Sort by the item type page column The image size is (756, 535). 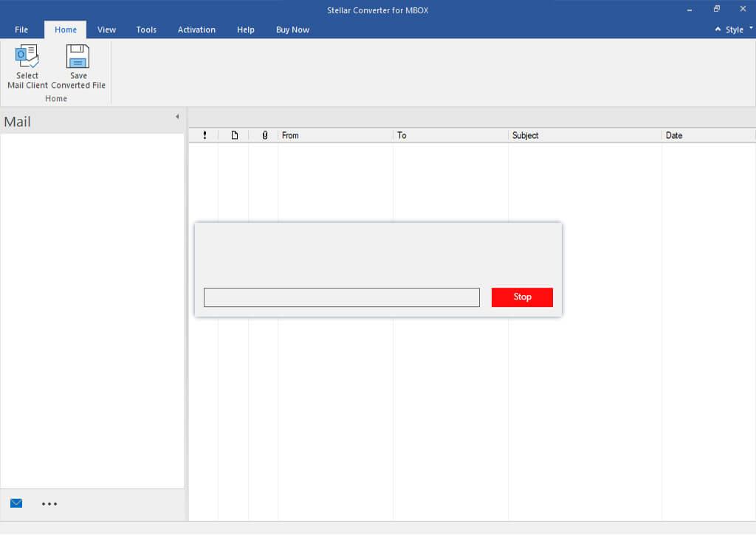coord(234,136)
